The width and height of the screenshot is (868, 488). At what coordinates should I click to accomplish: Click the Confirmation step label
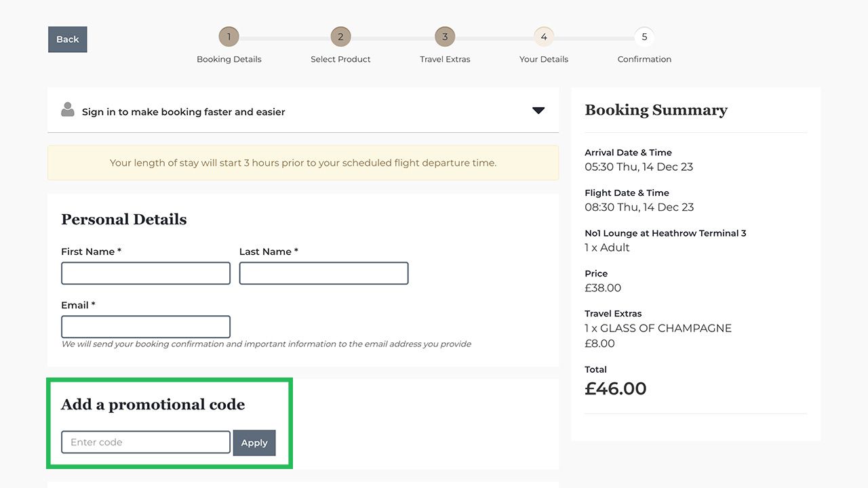[644, 59]
